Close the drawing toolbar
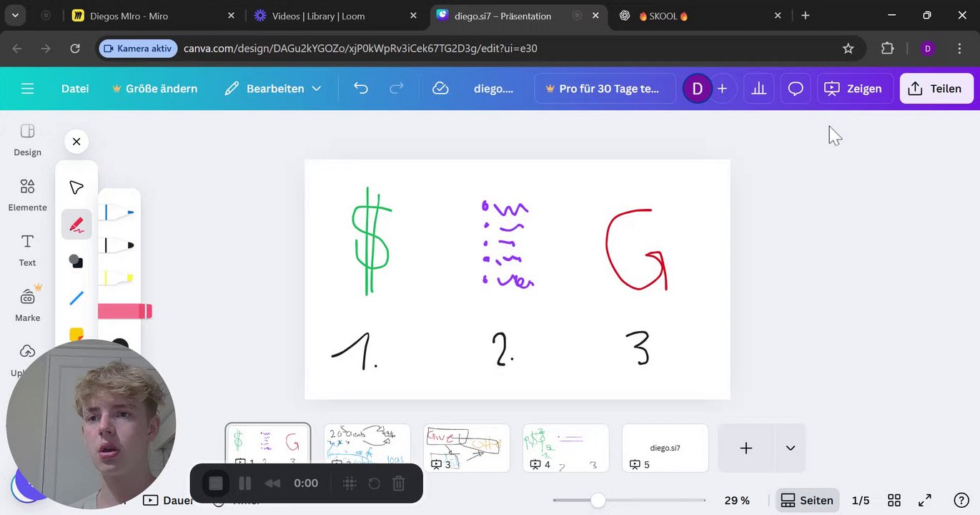980x515 pixels. coord(76,142)
